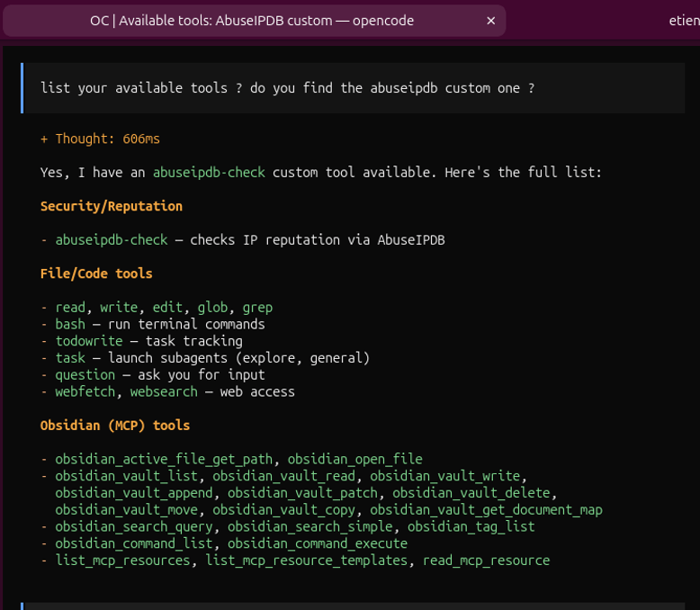The width and height of the screenshot is (700, 610).
Task: Click 'launch subagents (explore, general)' text
Action: click(238, 358)
